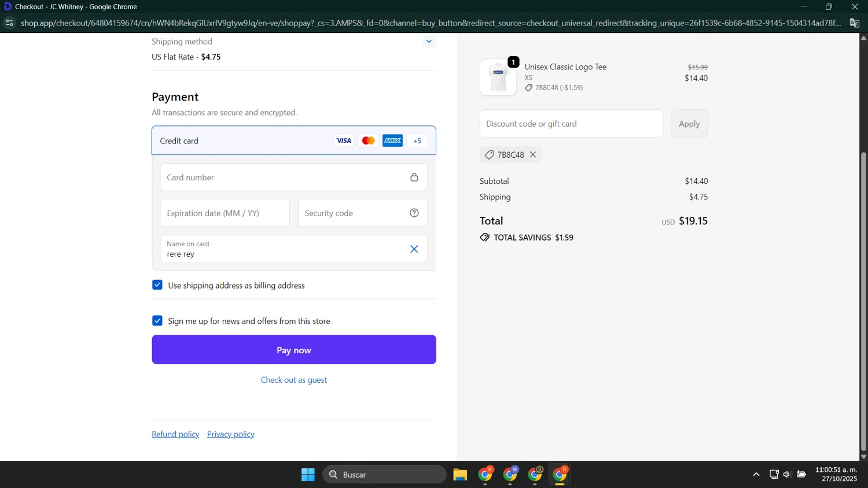Click the Pay now button
The height and width of the screenshot is (488, 868).
pos(294,350)
